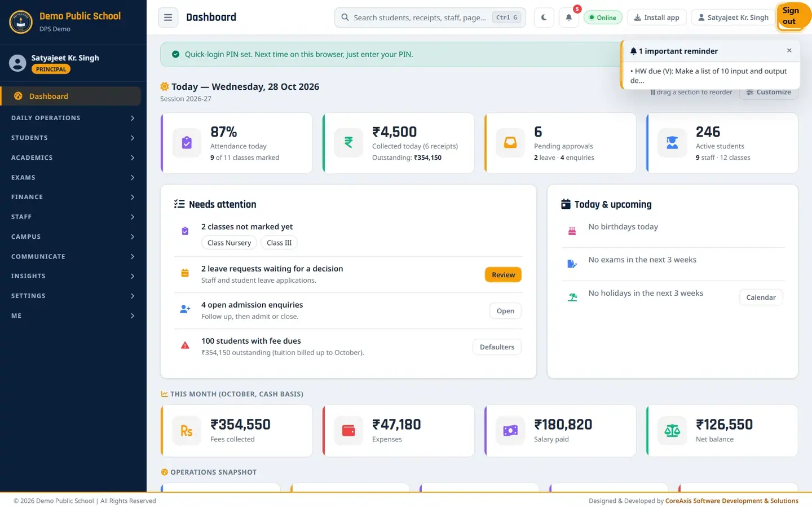Open the Campus sidebar menu

(x=73, y=237)
